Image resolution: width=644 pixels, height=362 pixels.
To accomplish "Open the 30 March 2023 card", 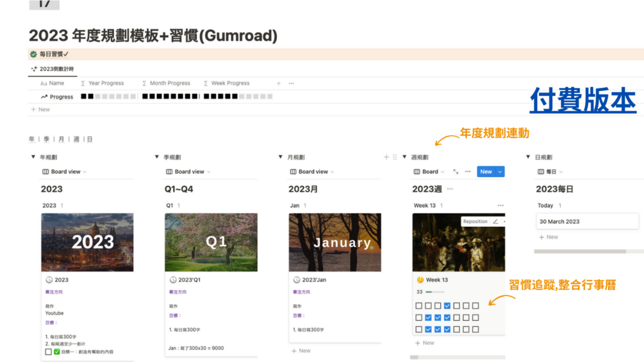I will (588, 221).
